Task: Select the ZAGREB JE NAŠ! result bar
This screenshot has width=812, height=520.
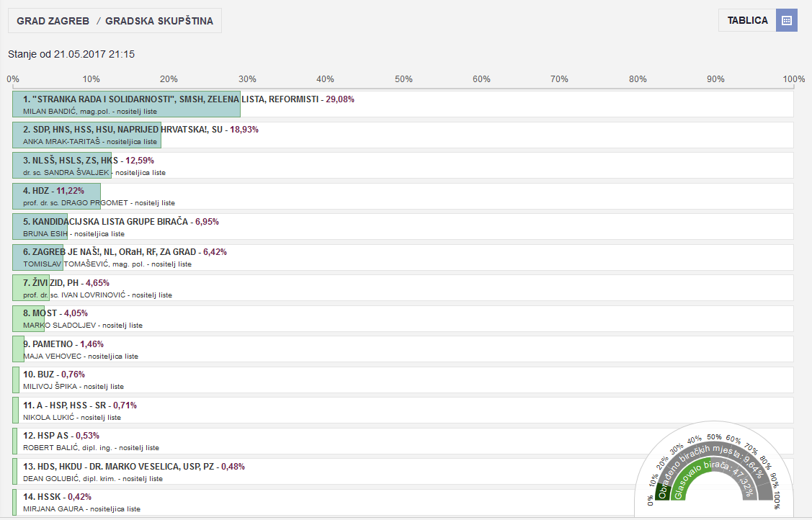Action: [x=37, y=258]
